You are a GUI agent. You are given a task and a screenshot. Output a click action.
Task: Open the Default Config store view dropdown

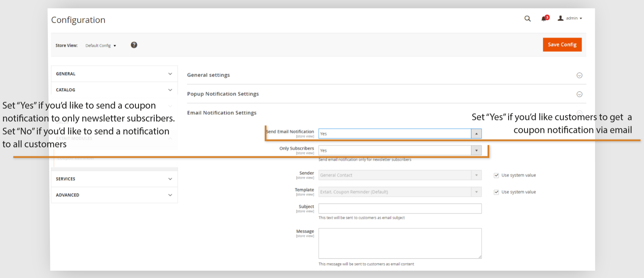point(101,46)
